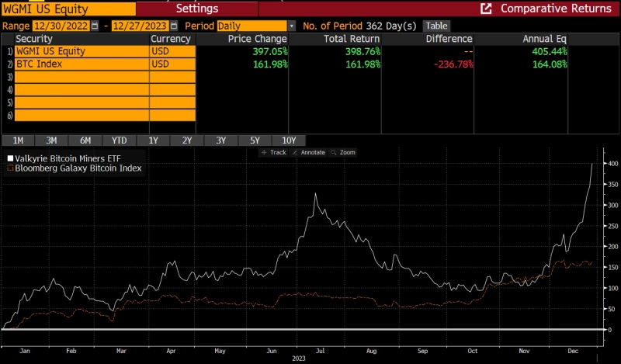
Task: Select the 1M time range tab
Action: pyautogui.click(x=18, y=140)
